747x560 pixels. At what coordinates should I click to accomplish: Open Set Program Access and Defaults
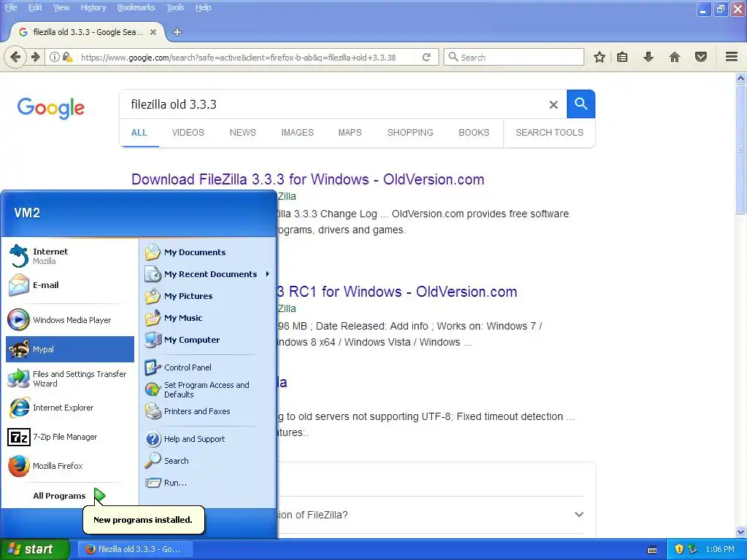point(208,389)
